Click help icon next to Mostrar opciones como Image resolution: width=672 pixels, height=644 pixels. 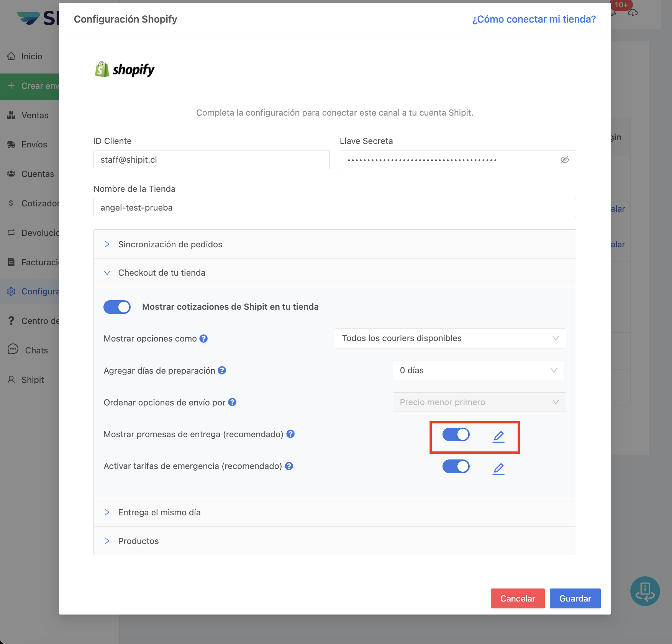[x=203, y=338]
